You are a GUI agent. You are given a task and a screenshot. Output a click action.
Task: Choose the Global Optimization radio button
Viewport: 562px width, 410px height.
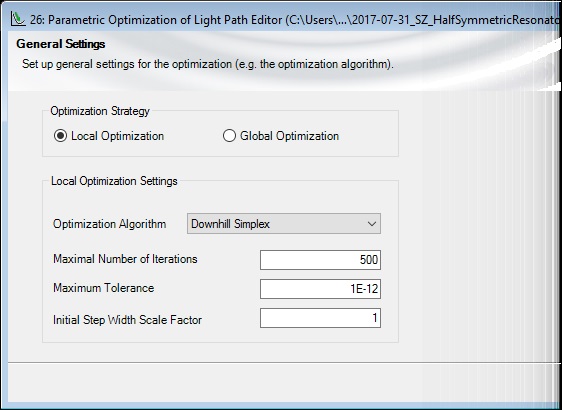[x=229, y=136]
